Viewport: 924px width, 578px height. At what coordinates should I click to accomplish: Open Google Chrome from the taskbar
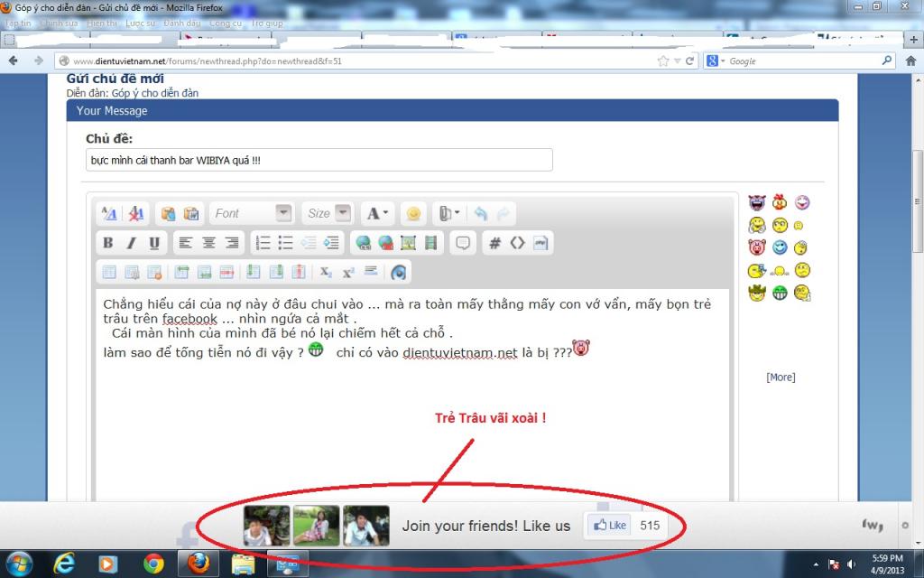click(153, 564)
